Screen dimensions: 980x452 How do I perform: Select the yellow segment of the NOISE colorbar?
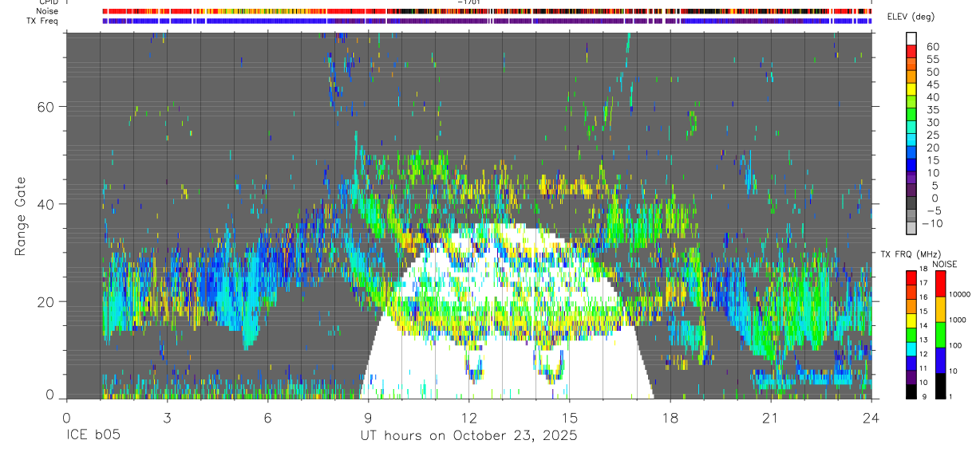(x=941, y=309)
